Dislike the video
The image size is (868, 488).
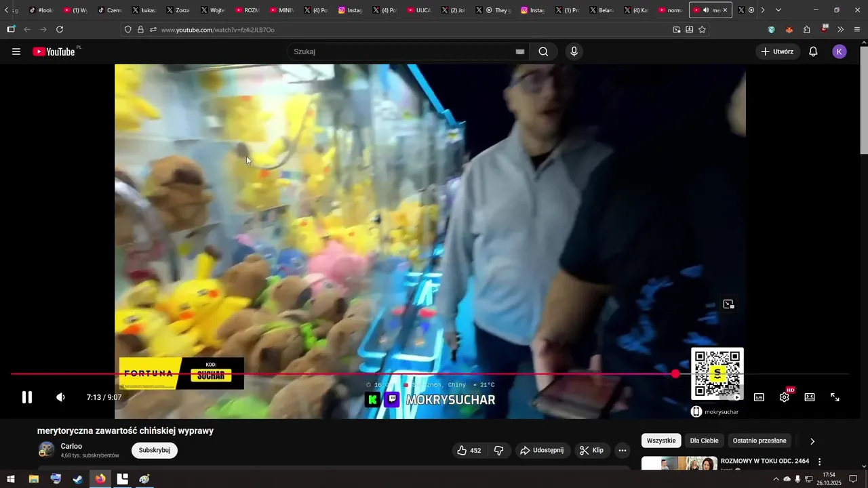(x=499, y=450)
